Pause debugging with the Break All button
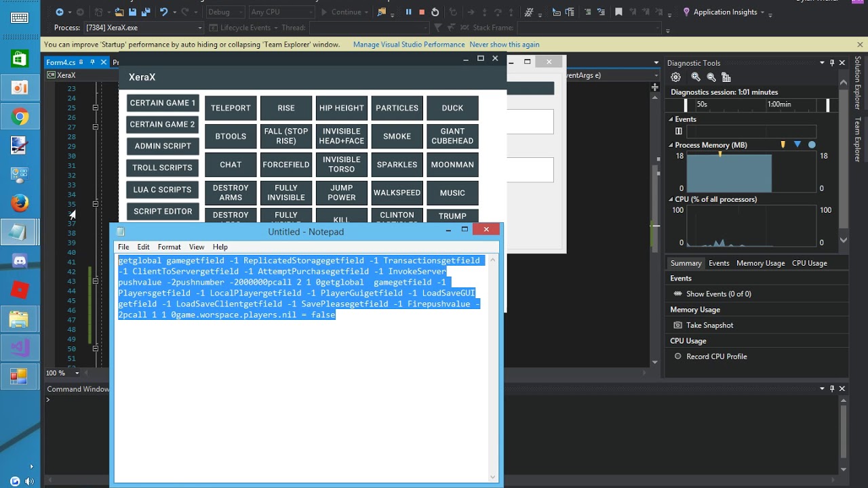The image size is (868, 488). point(408,12)
